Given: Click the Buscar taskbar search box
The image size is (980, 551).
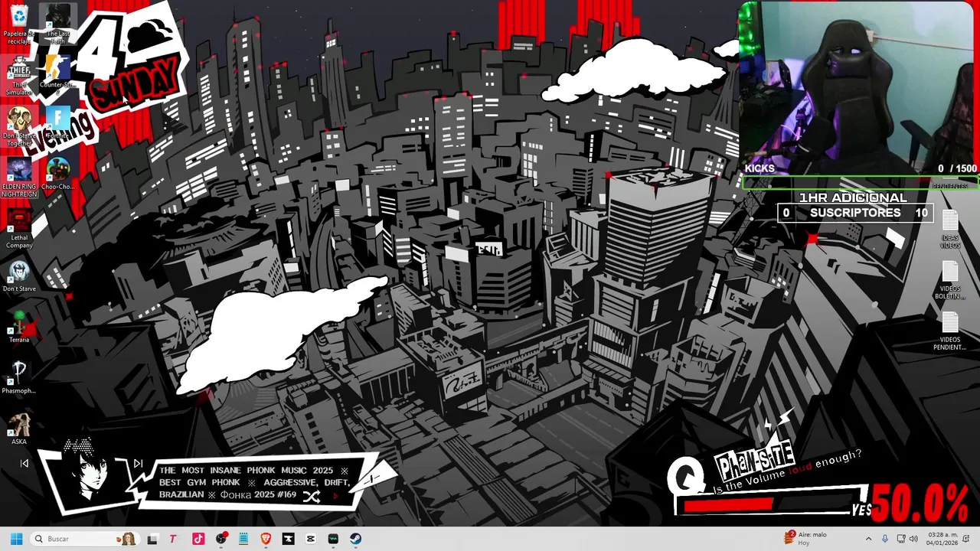Looking at the screenshot, I should tap(84, 539).
